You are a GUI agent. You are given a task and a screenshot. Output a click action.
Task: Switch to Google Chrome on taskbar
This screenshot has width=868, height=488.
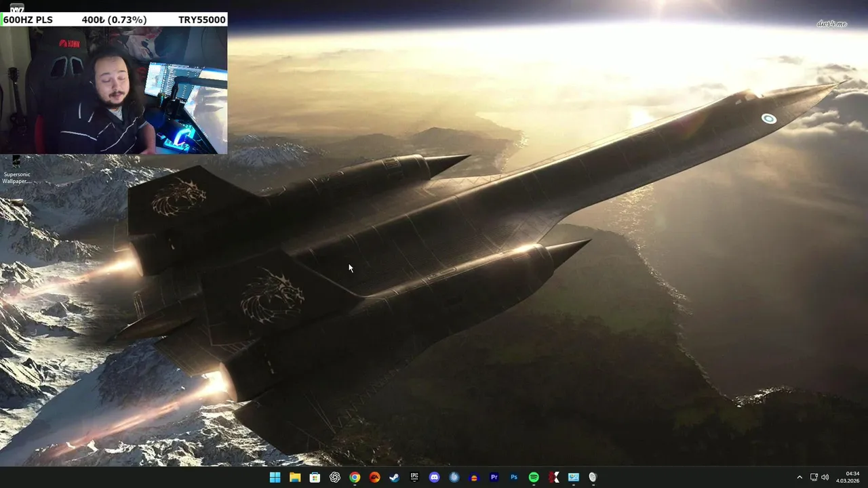point(355,477)
